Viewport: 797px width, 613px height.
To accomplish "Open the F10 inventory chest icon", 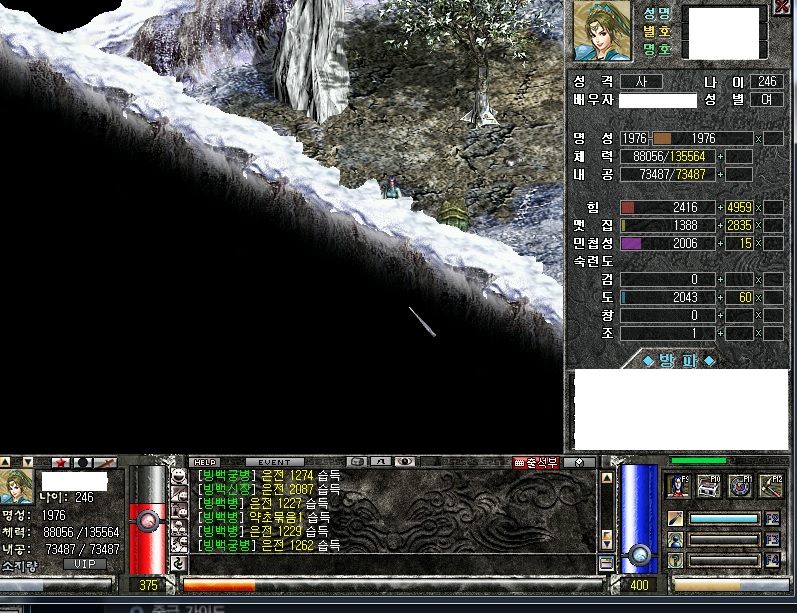I will [709, 486].
